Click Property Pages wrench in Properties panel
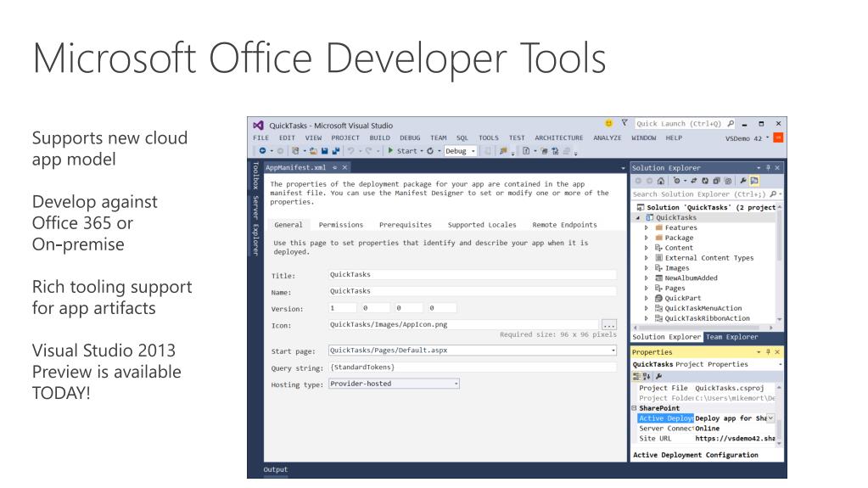The width and height of the screenshot is (868, 488). coord(658,376)
